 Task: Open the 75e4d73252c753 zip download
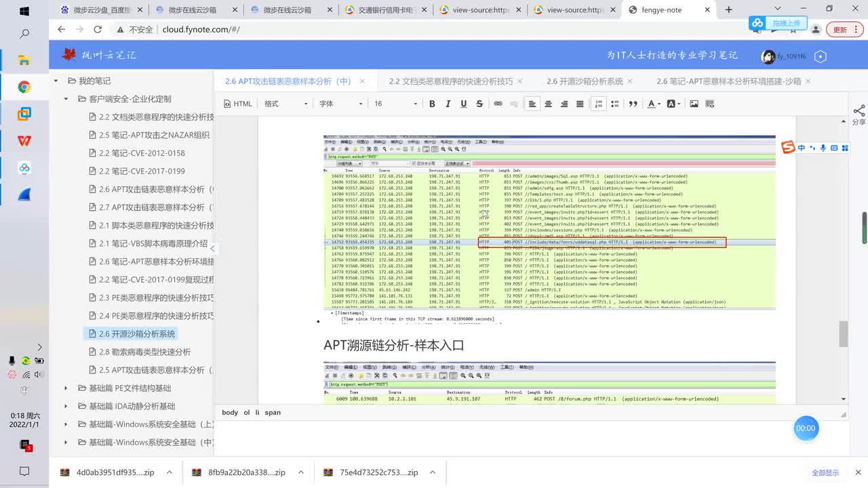tap(370, 472)
